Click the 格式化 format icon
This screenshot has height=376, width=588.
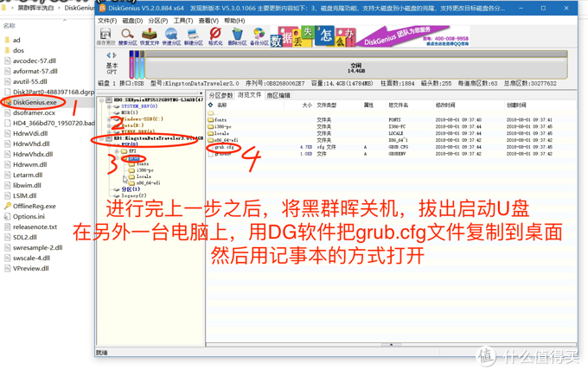(215, 37)
